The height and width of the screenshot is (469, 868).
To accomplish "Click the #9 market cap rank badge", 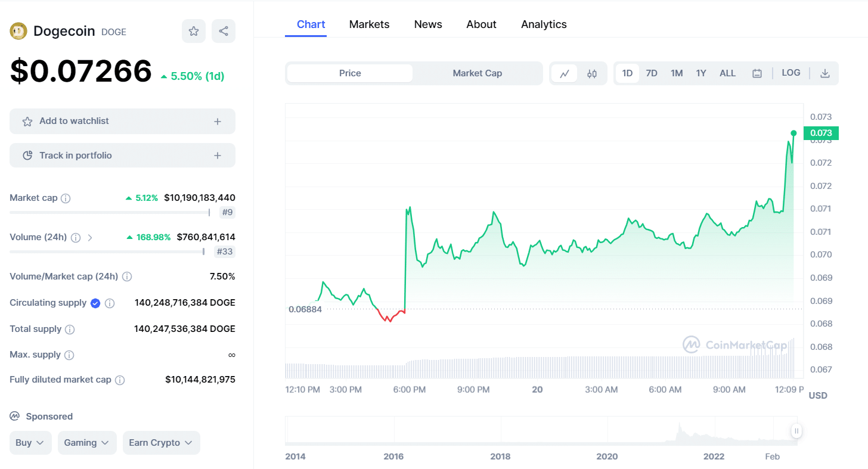I will coord(227,212).
